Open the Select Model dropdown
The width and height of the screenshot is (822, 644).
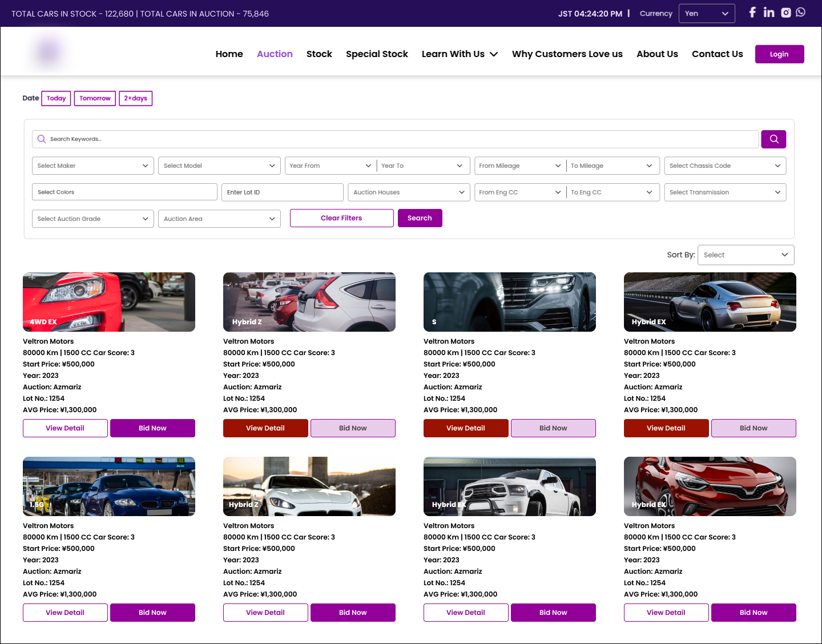pos(219,166)
